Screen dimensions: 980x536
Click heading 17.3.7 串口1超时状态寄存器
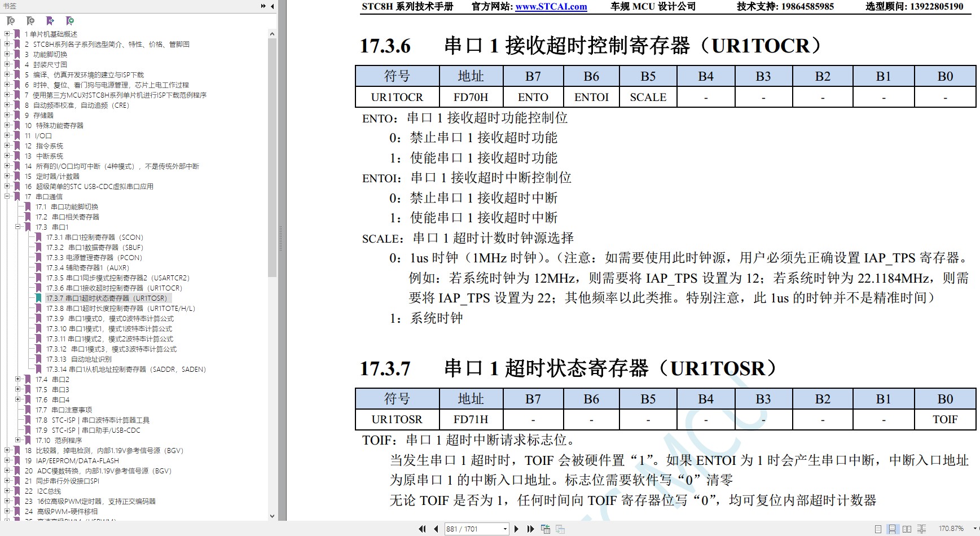coord(569,368)
